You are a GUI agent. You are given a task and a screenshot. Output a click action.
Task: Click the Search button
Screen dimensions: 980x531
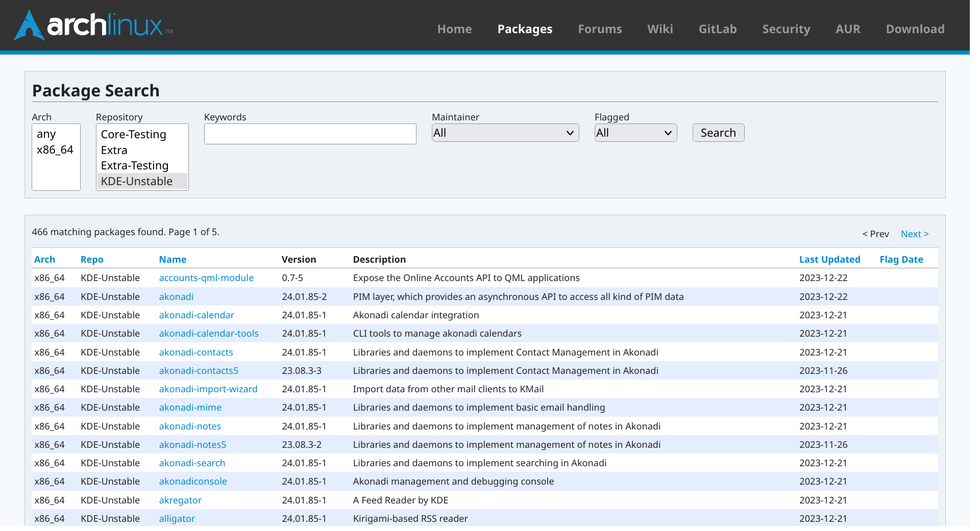[x=718, y=133]
